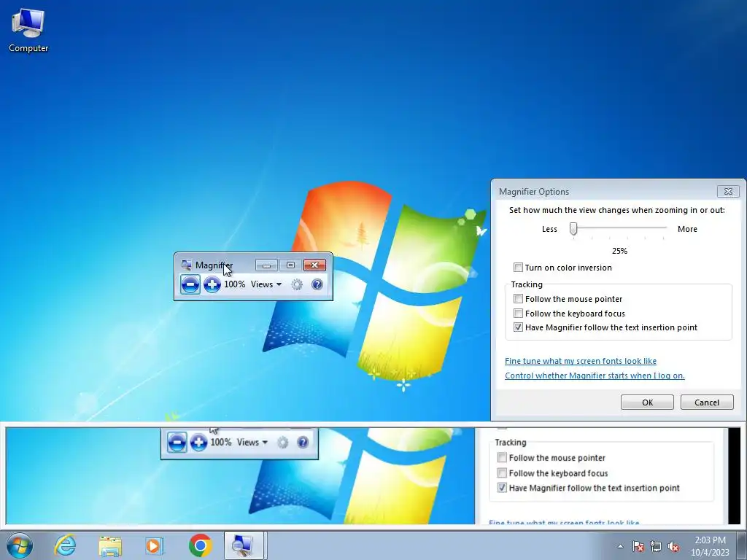Click the 100% zoom level text
The height and width of the screenshot is (560, 747).
pyautogui.click(x=234, y=284)
